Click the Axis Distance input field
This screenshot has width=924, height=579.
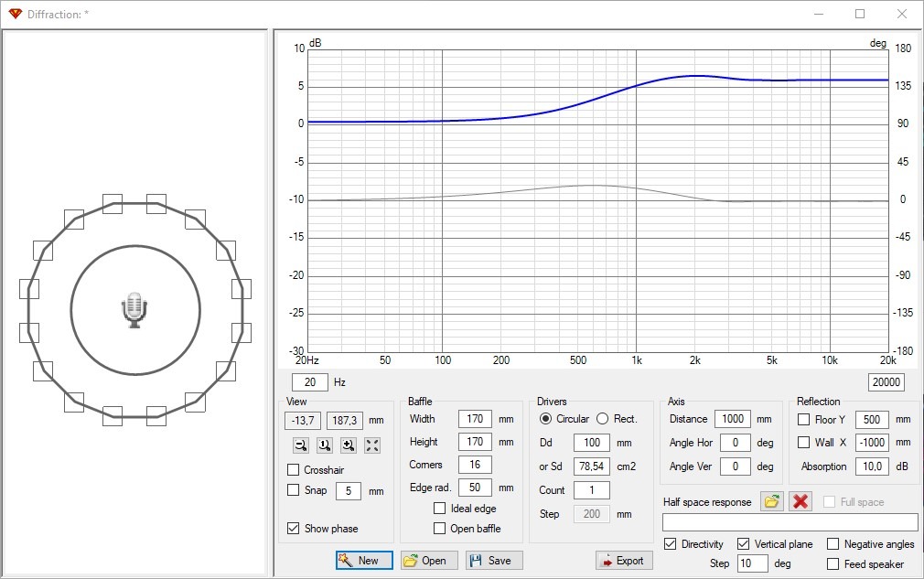(733, 419)
